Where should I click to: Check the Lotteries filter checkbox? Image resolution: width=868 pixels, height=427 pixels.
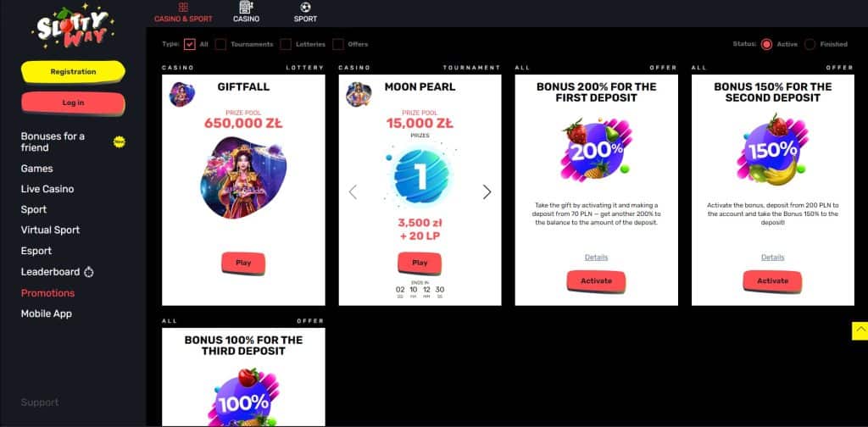coord(286,44)
